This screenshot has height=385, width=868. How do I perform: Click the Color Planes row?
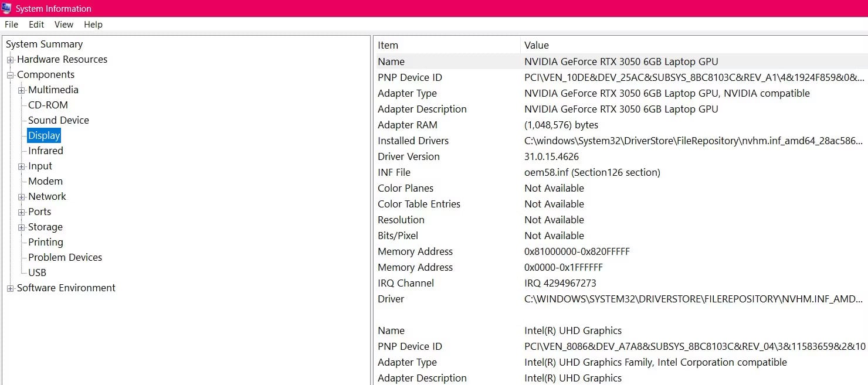click(x=622, y=188)
